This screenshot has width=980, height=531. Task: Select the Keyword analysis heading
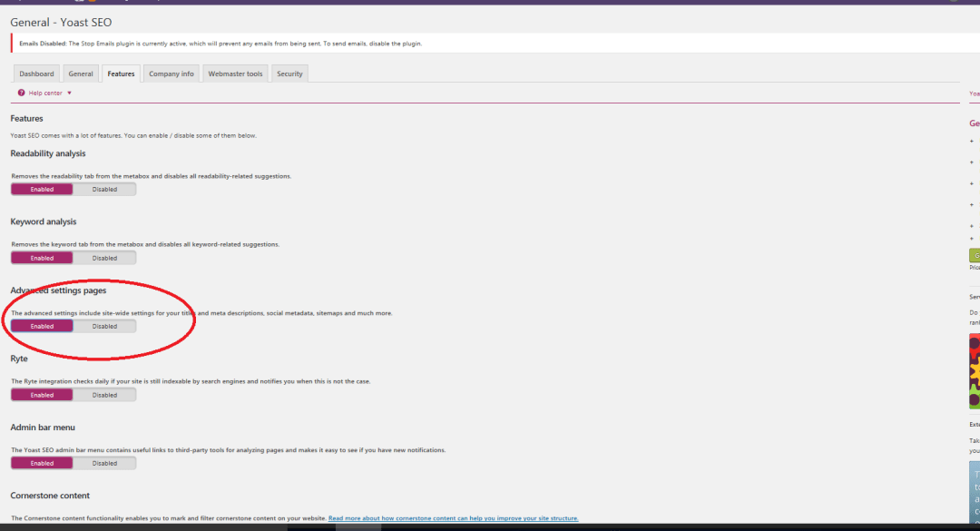(x=44, y=221)
